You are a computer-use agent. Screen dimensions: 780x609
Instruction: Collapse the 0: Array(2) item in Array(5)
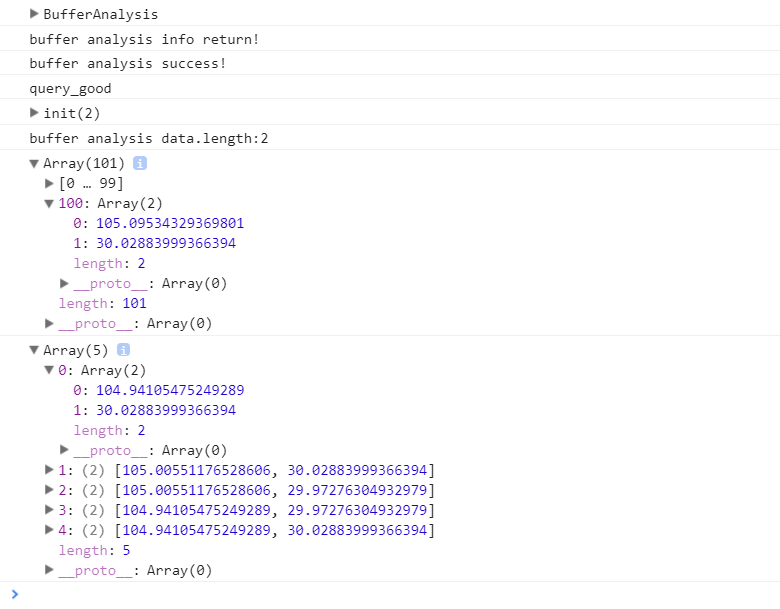(x=50, y=370)
